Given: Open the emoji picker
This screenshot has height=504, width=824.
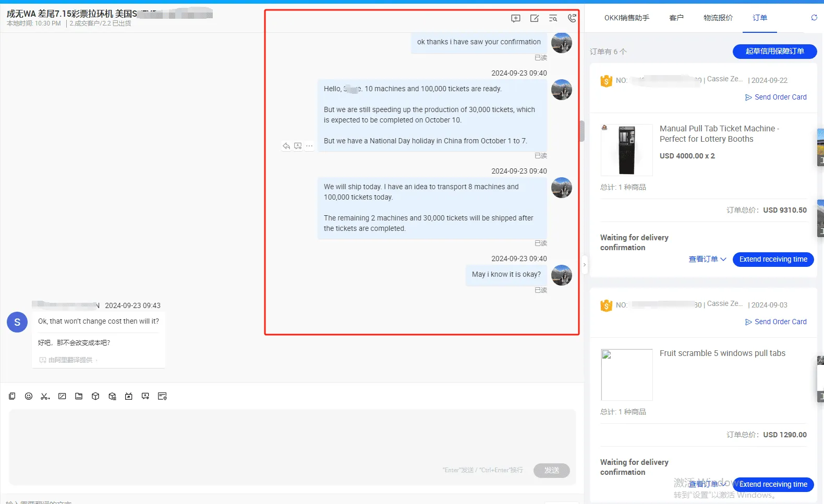Looking at the screenshot, I should pyautogui.click(x=29, y=396).
